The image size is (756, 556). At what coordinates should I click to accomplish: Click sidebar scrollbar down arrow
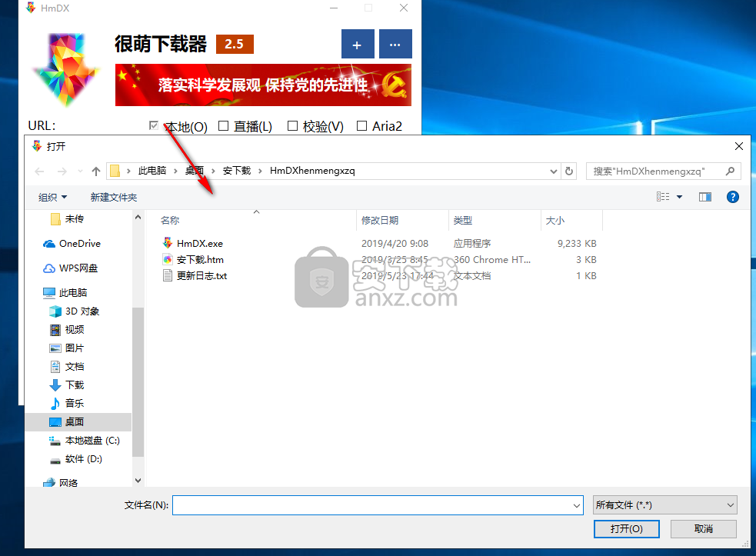[138, 481]
